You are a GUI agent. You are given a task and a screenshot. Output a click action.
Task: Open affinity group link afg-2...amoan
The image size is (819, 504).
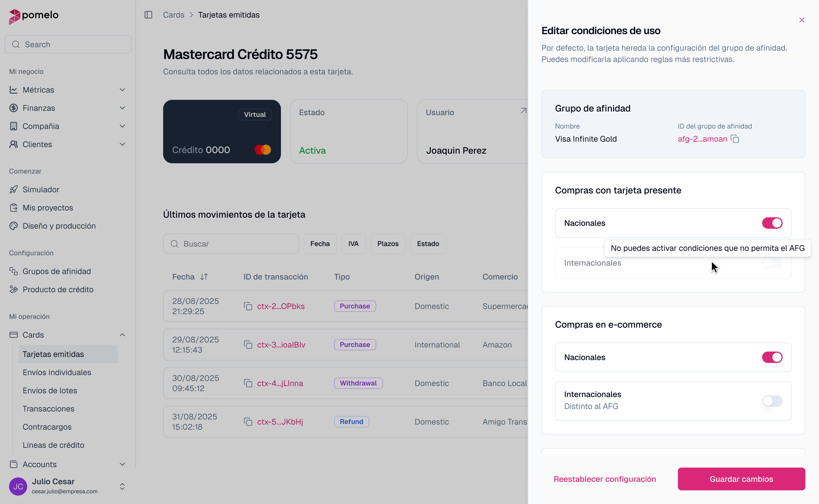(702, 139)
